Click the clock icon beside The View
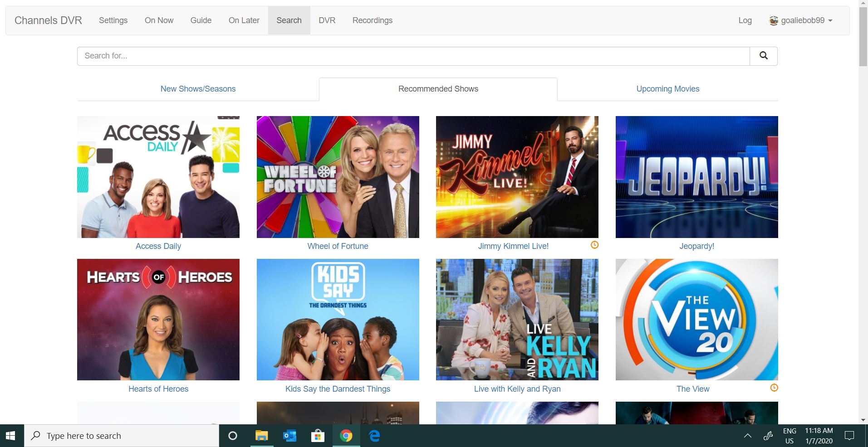This screenshot has width=868, height=447. point(774,388)
